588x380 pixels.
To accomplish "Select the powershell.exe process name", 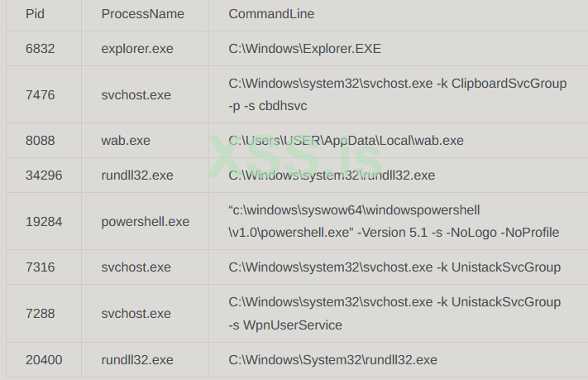I will pos(146,222).
